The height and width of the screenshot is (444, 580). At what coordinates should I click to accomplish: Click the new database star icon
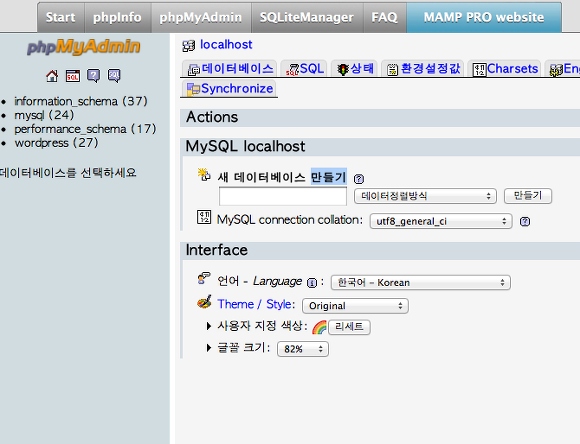[204, 175]
